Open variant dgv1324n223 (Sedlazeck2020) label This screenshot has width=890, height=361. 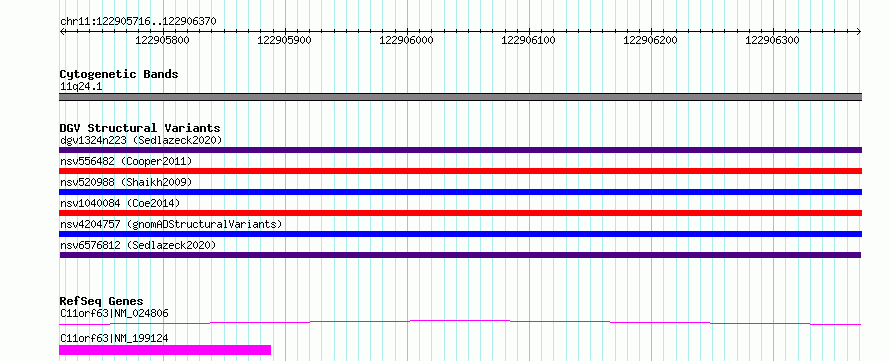click(141, 140)
